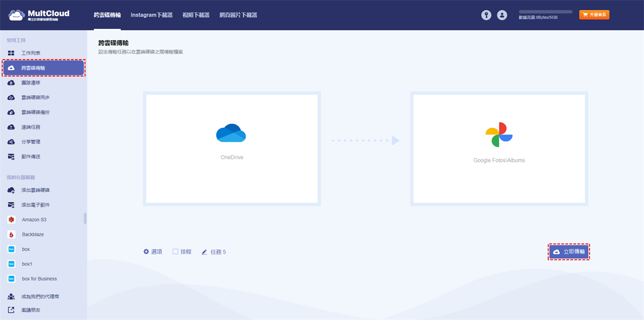Viewport: 644px width, 320px height.
Task: Click the 添加電子郵件 add-mail icon
Action: pos(11,205)
